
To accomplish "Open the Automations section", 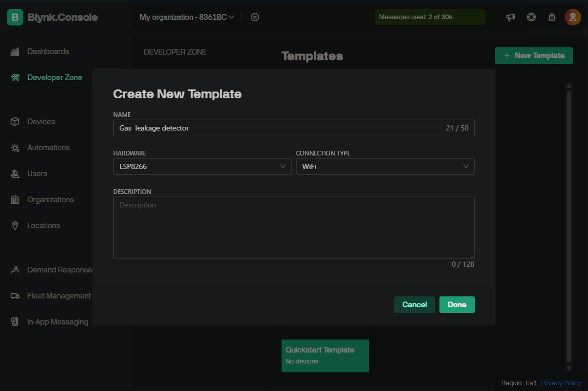I will point(48,148).
